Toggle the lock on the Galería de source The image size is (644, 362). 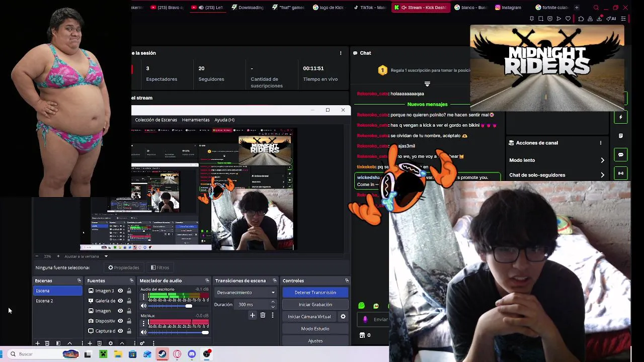coord(129,301)
